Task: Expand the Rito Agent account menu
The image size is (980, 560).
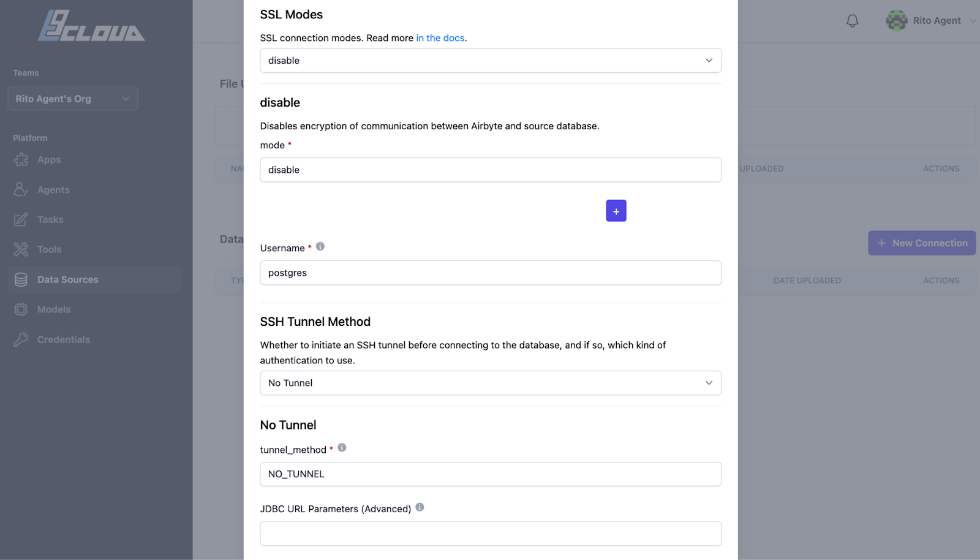Action: click(x=929, y=20)
